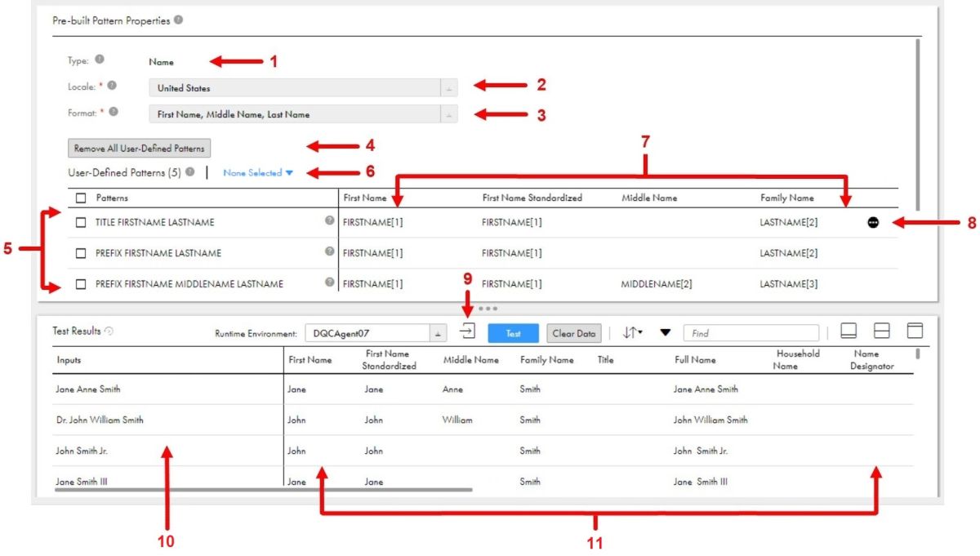Screen dimensions: 980x556
Task: Select the John Smith Jr. input row
Action: point(83,451)
